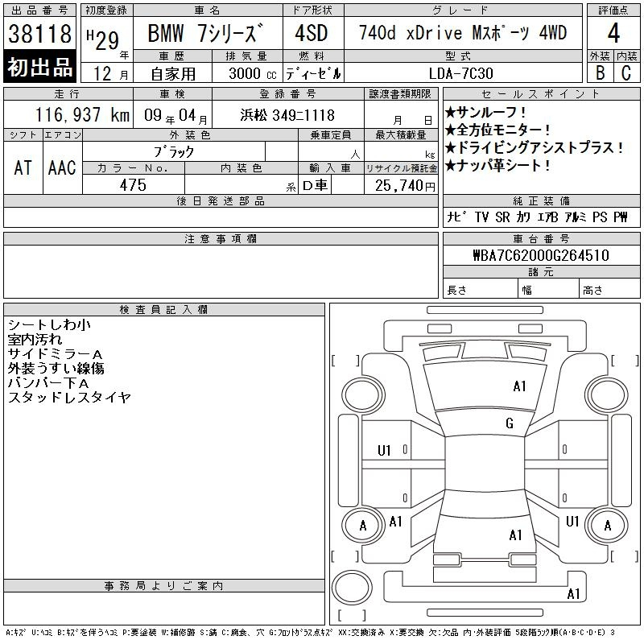
Task: Select lot number 38118
Action: click(39, 34)
